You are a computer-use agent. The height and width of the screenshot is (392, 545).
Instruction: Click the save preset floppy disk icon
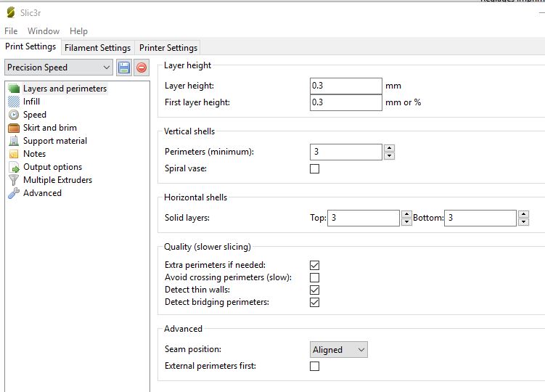click(123, 68)
